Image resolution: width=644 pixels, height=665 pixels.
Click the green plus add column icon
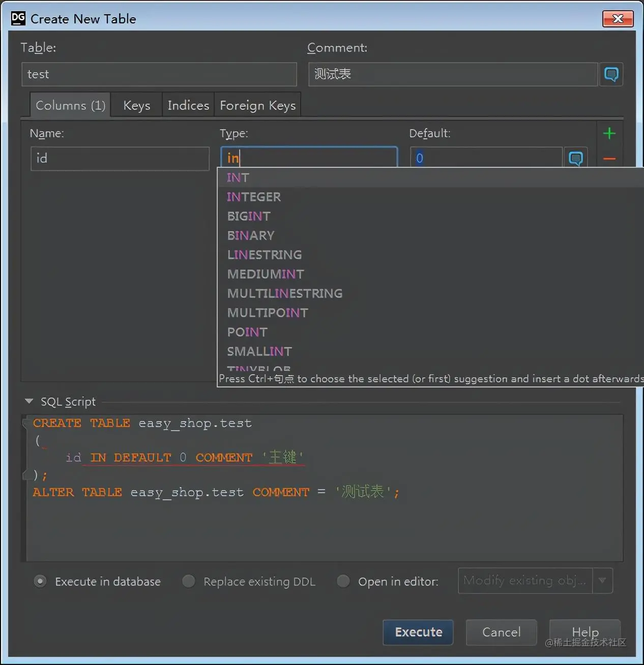click(609, 133)
